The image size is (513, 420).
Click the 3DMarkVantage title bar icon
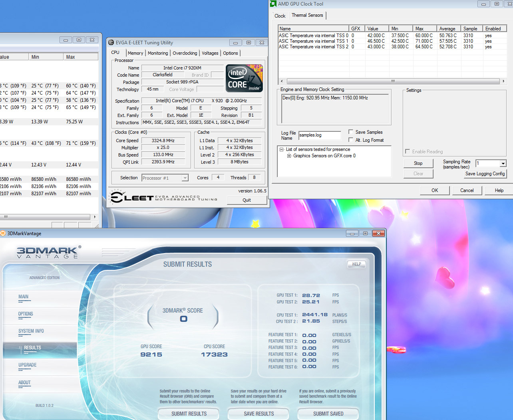3,233
